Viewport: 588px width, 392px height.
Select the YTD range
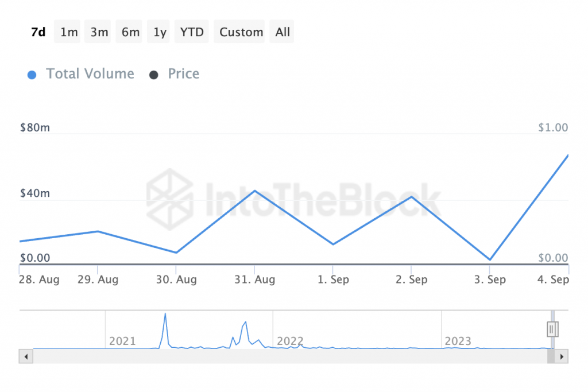coord(192,32)
